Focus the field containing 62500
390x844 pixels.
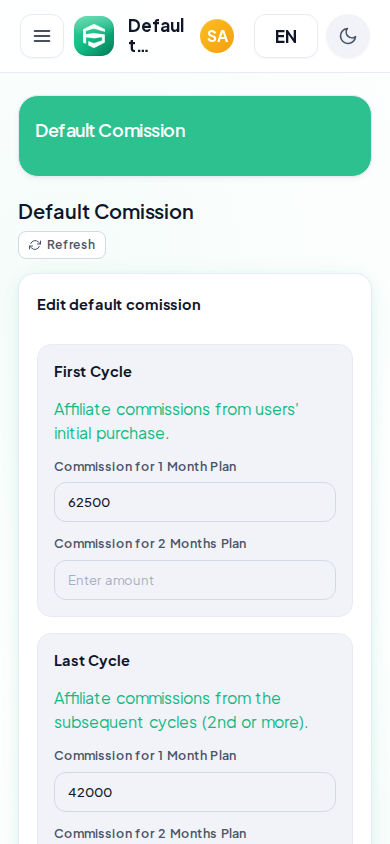point(195,502)
